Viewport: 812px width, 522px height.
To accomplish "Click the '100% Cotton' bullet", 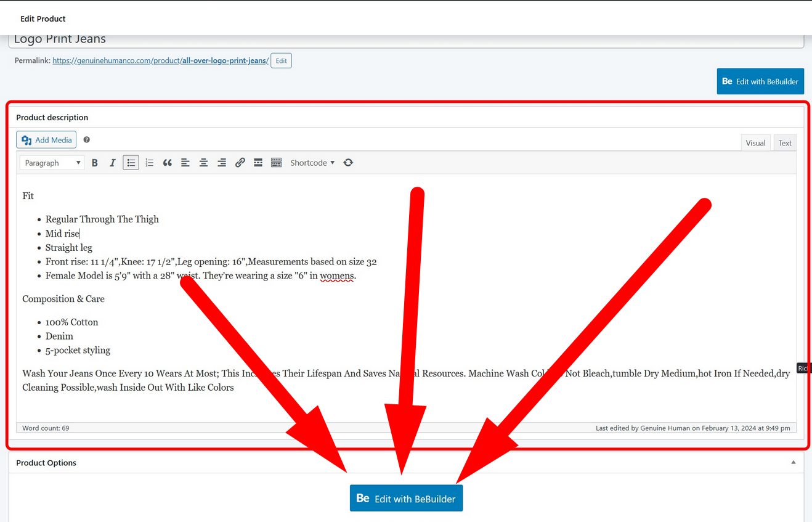I will [x=72, y=322].
